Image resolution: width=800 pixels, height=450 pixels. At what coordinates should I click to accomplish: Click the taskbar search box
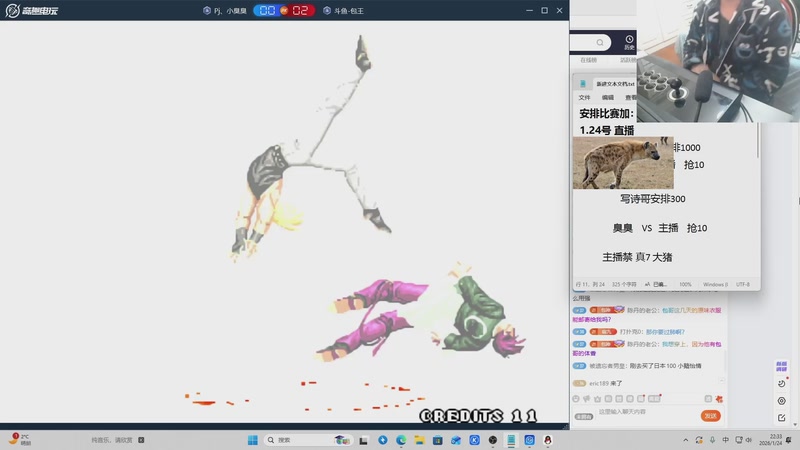(308, 440)
